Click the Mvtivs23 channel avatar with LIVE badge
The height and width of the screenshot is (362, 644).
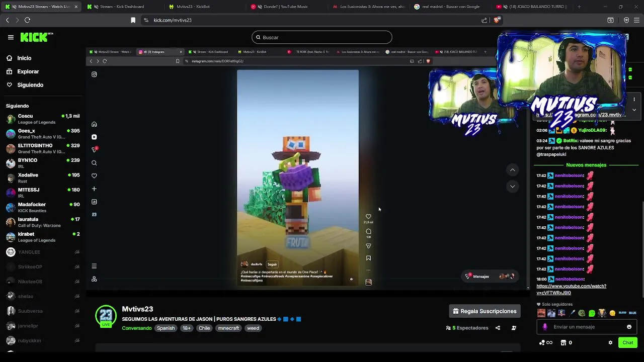point(106,316)
